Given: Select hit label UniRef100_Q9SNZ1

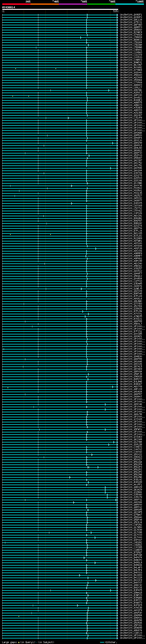Looking at the screenshot, I should click(131, 336).
